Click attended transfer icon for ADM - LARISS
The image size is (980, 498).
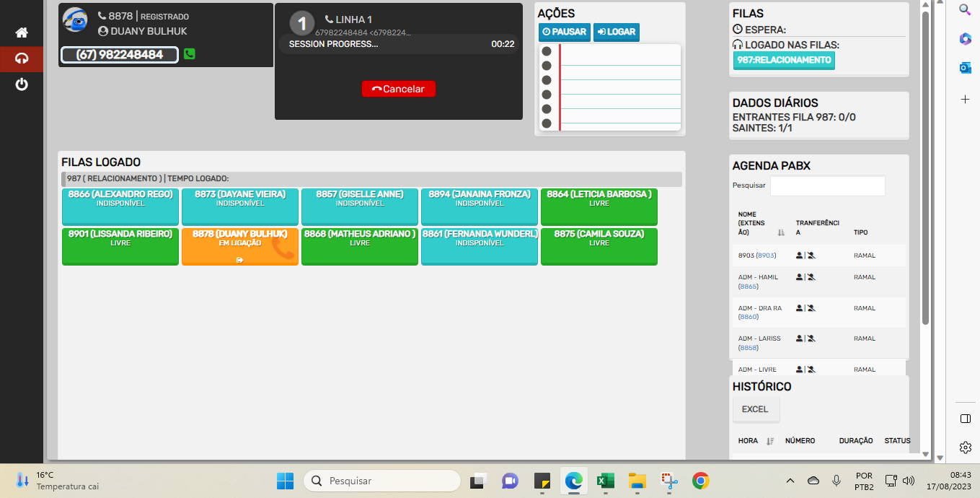click(x=800, y=338)
